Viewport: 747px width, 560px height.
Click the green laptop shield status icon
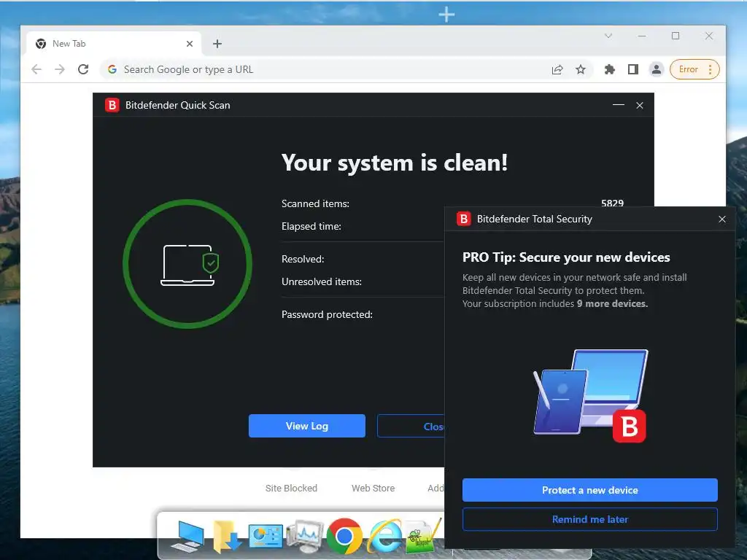(187, 264)
